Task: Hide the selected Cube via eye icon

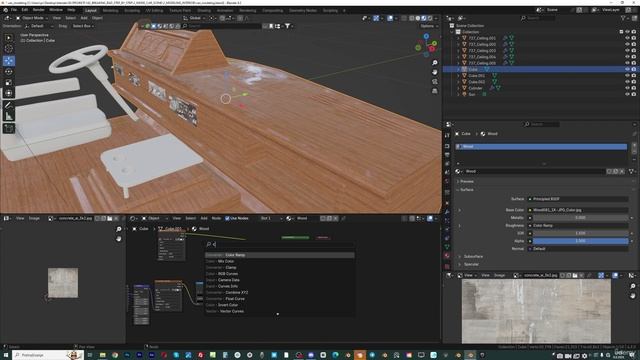Action: pos(627,69)
